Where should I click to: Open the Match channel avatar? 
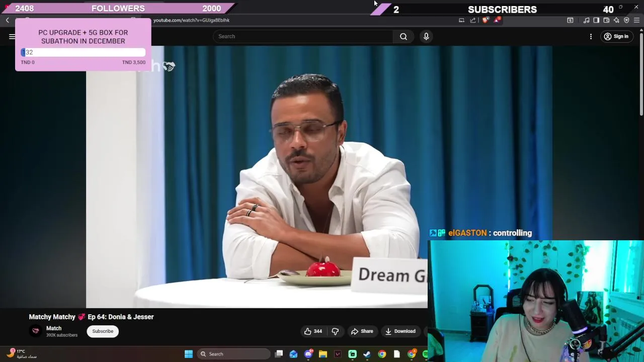35,331
